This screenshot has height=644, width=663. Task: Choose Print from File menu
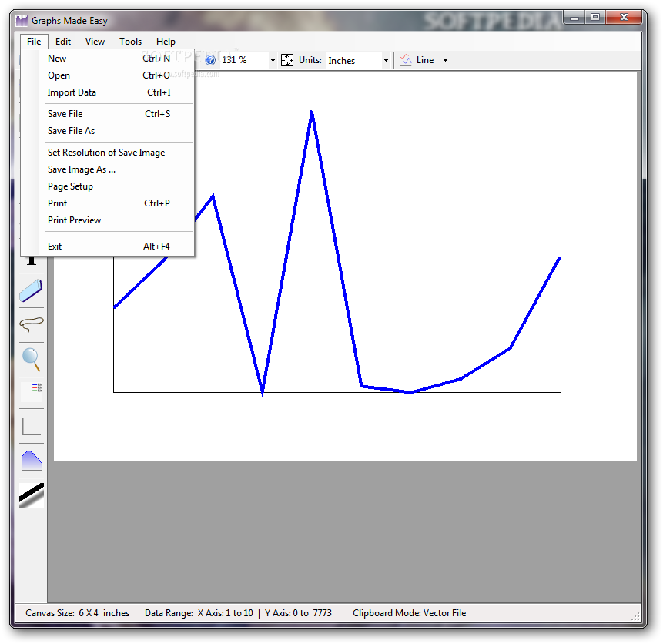pyautogui.click(x=109, y=203)
